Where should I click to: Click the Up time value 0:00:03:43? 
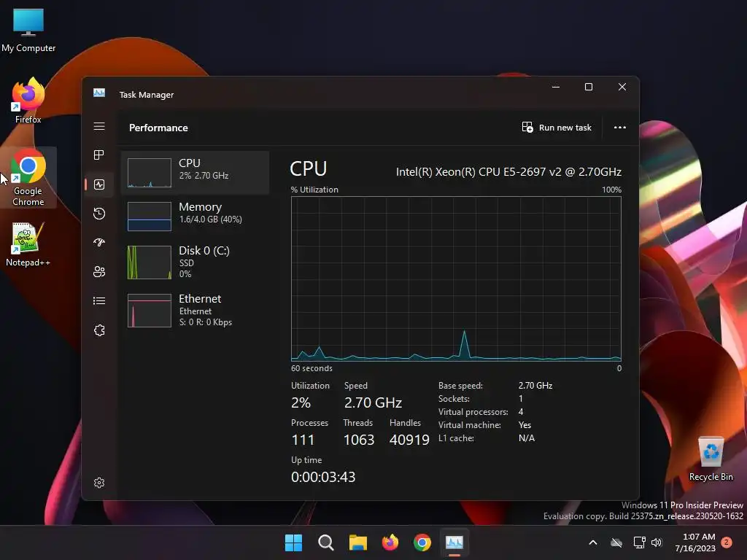tap(323, 477)
